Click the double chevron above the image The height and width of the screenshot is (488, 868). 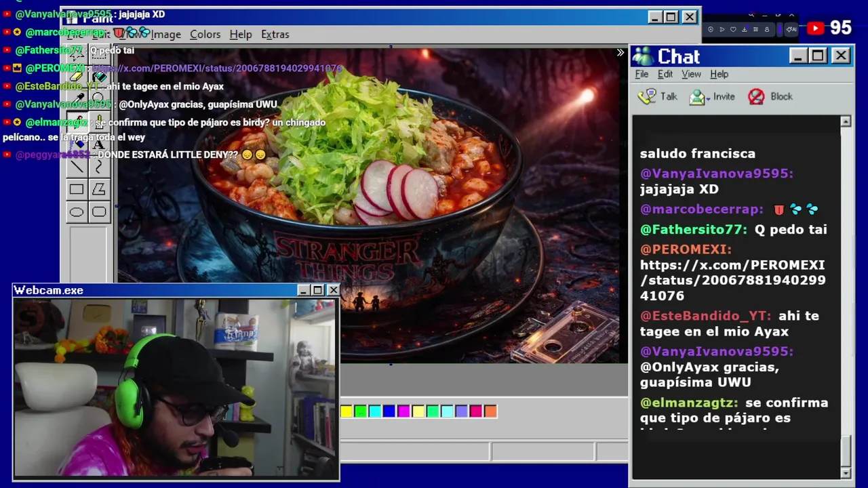(620, 52)
